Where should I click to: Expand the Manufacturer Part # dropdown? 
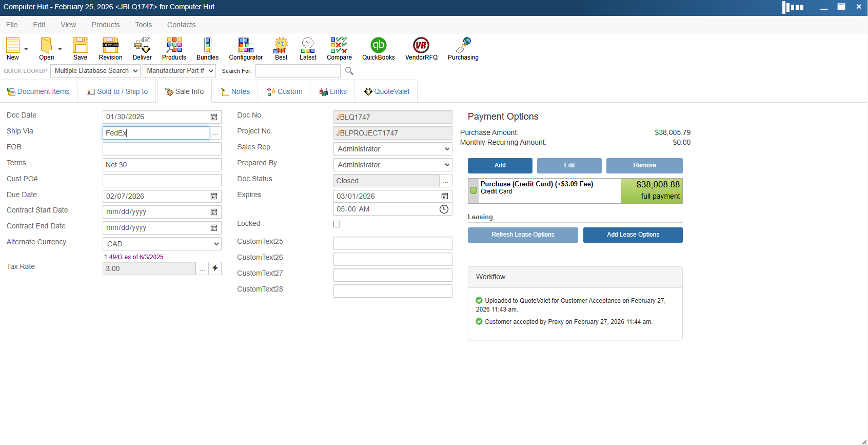coord(179,71)
